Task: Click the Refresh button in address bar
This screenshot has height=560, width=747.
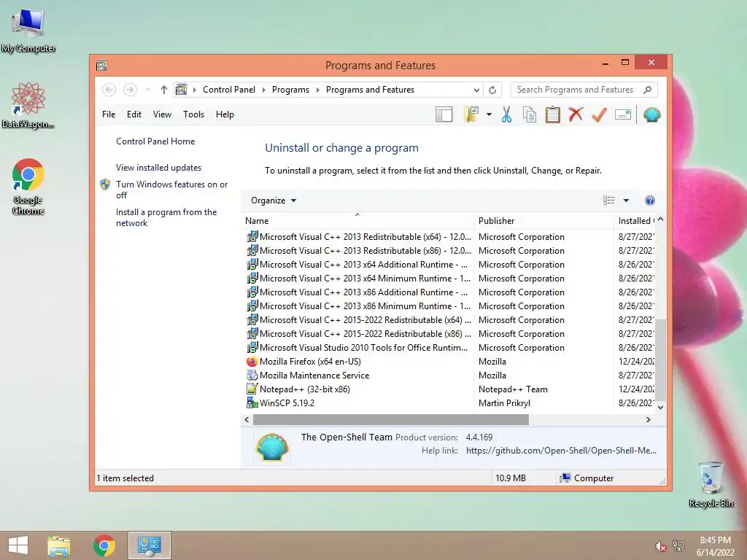Action: (492, 90)
